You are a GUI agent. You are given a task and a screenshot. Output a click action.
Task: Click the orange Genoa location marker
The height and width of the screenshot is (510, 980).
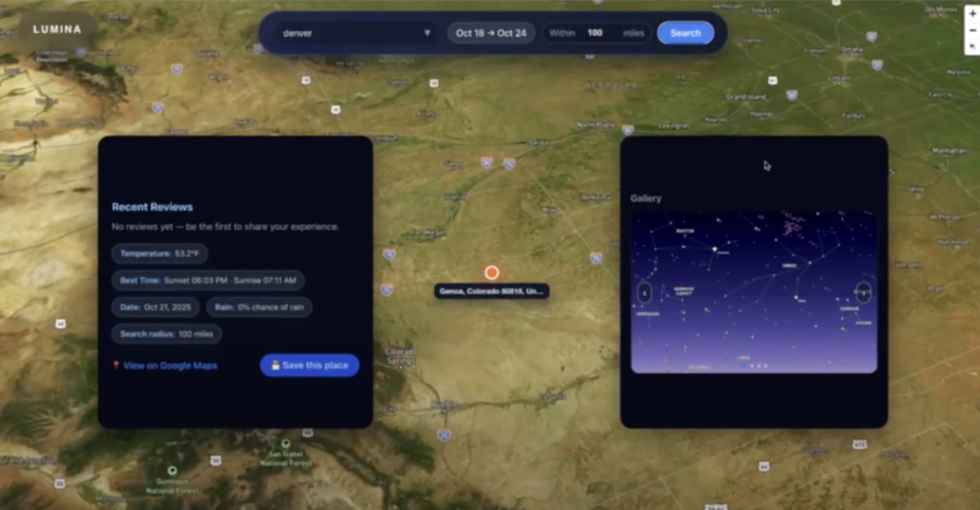coord(492,273)
